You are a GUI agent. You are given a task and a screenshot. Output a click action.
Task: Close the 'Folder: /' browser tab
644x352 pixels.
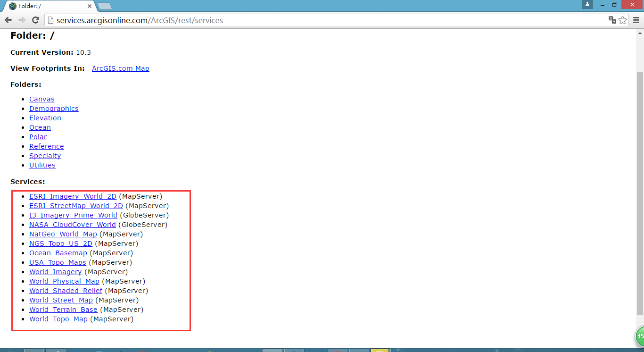(90, 6)
